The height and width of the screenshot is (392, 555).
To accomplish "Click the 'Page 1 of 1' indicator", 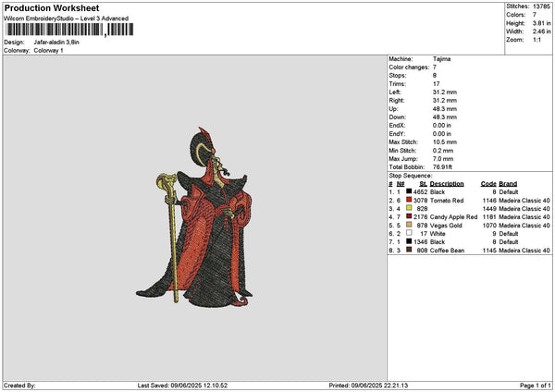I will pos(536,386).
